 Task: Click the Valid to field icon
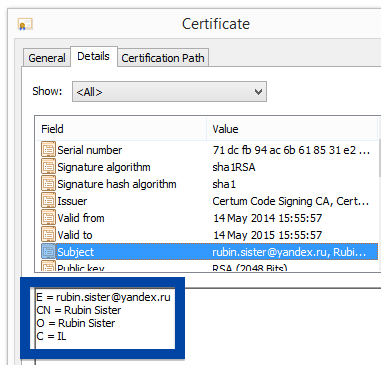pos(48,234)
